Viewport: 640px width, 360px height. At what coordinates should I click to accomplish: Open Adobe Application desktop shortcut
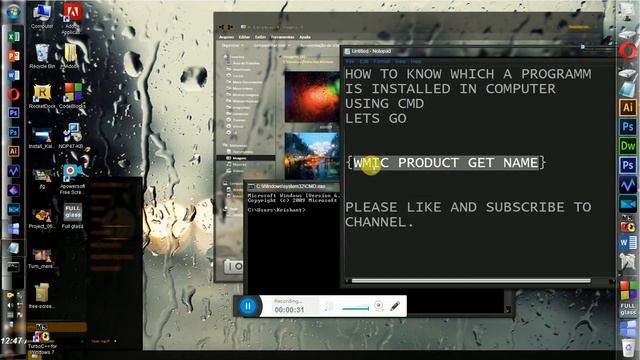point(72,18)
